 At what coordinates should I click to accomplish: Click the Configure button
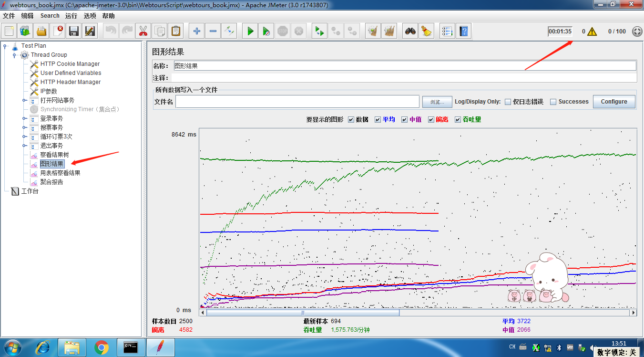pyautogui.click(x=614, y=102)
